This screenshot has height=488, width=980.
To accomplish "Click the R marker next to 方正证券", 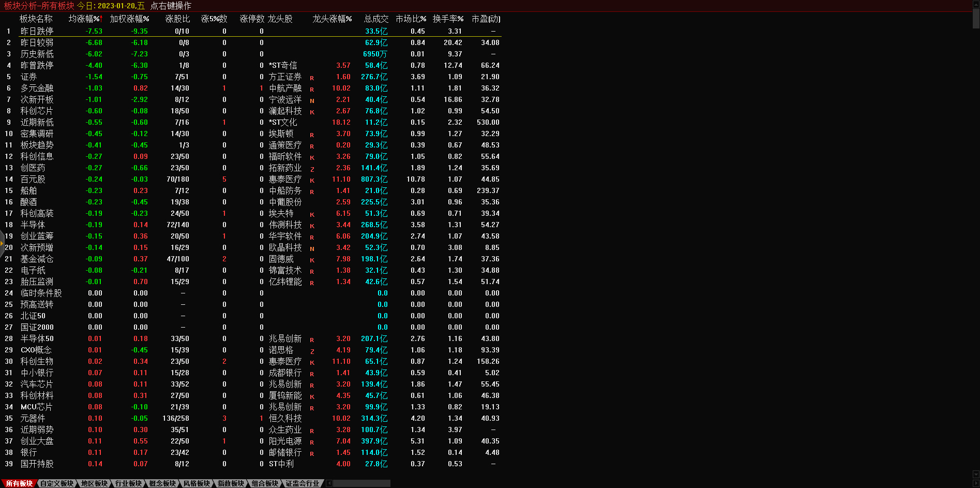I will coord(312,78).
